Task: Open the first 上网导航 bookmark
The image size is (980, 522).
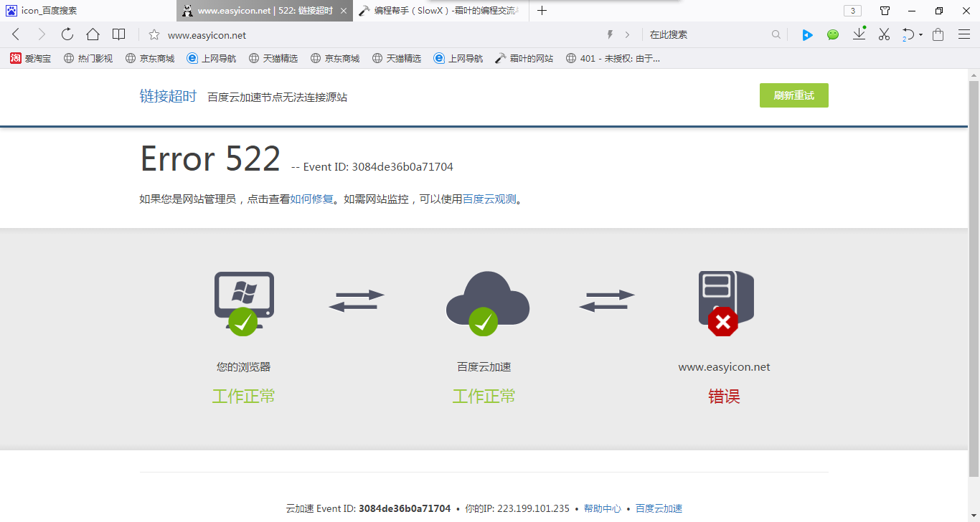Action: [212, 59]
